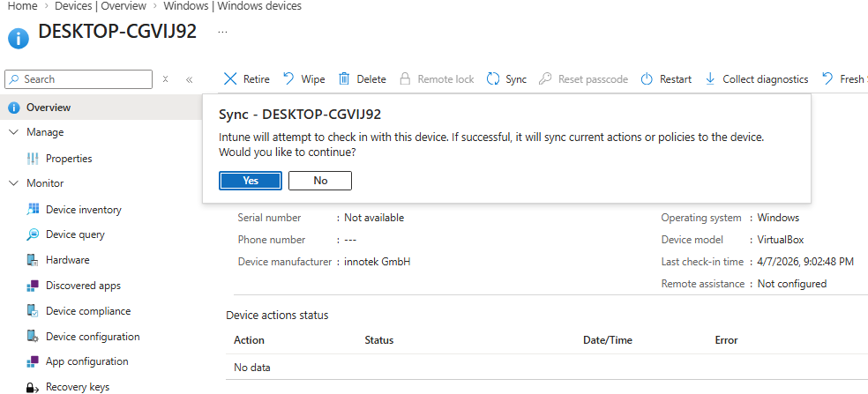Click the Retire device icon
This screenshot has height=394, width=868.
[x=230, y=79]
